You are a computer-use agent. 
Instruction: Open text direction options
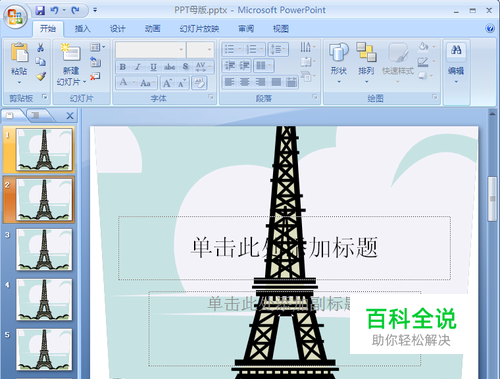pos(307,47)
